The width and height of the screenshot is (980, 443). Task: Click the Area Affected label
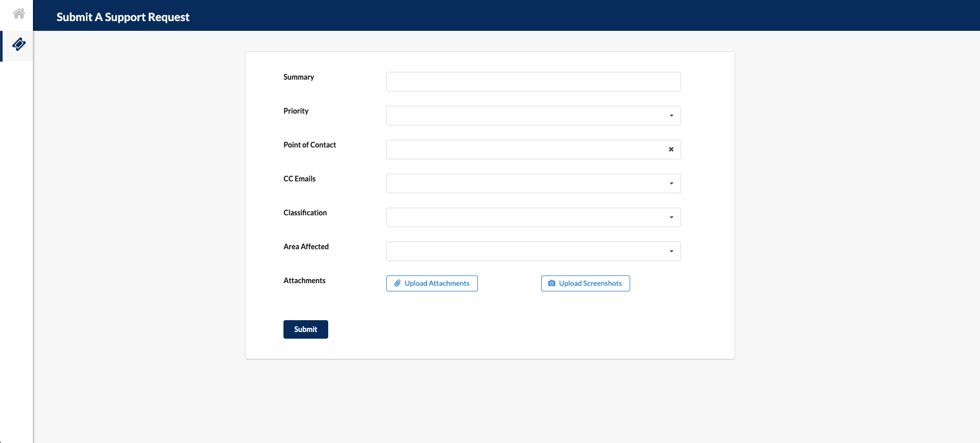pyautogui.click(x=306, y=247)
